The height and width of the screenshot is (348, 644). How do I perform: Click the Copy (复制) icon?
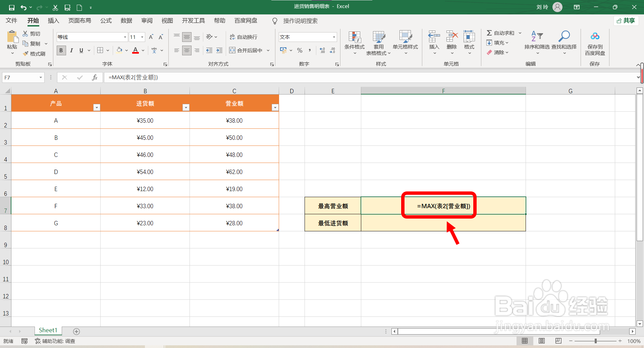pyautogui.click(x=25, y=44)
